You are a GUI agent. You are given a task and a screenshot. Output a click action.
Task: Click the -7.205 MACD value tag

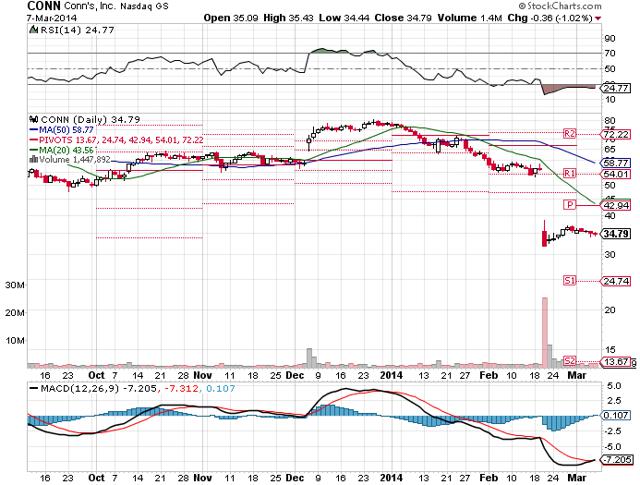tap(615, 460)
